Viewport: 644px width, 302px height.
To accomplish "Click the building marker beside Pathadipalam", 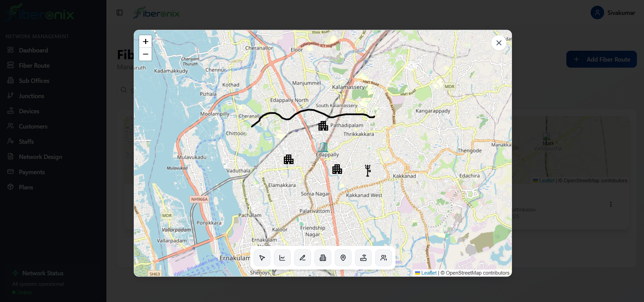I will point(323,126).
